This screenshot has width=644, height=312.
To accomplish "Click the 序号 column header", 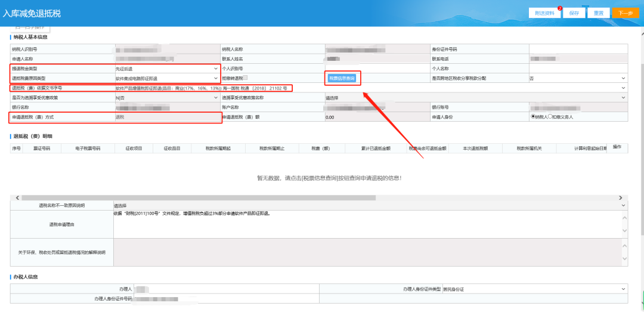I will [16, 148].
